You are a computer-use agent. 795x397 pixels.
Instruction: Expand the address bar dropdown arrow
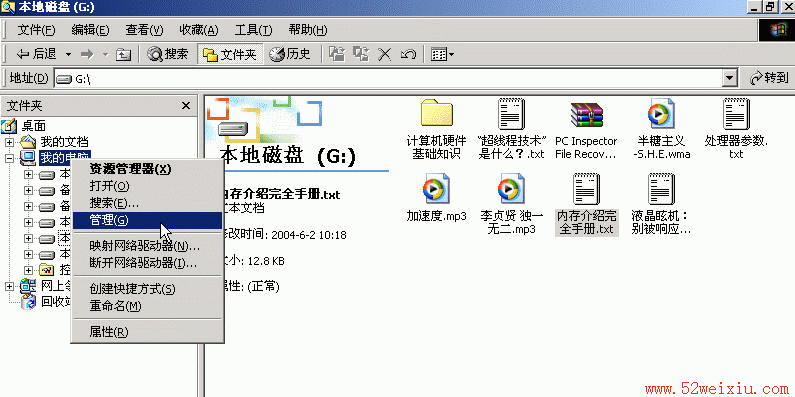(x=730, y=78)
